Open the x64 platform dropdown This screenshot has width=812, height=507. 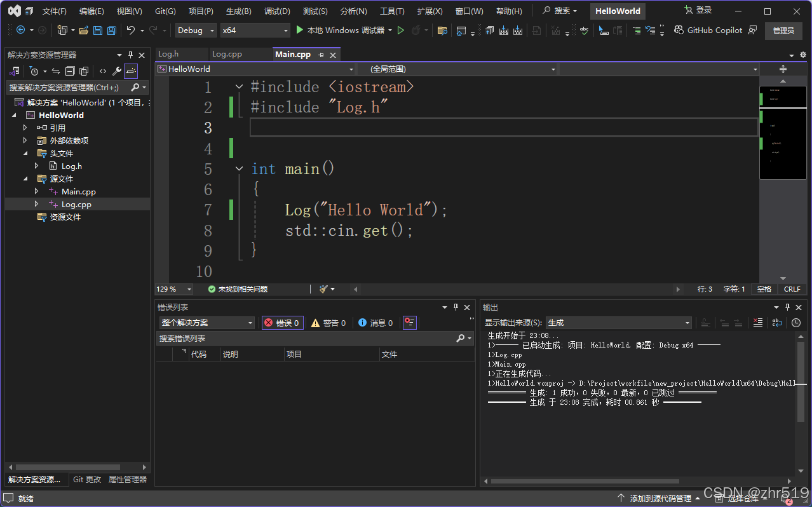tap(254, 30)
